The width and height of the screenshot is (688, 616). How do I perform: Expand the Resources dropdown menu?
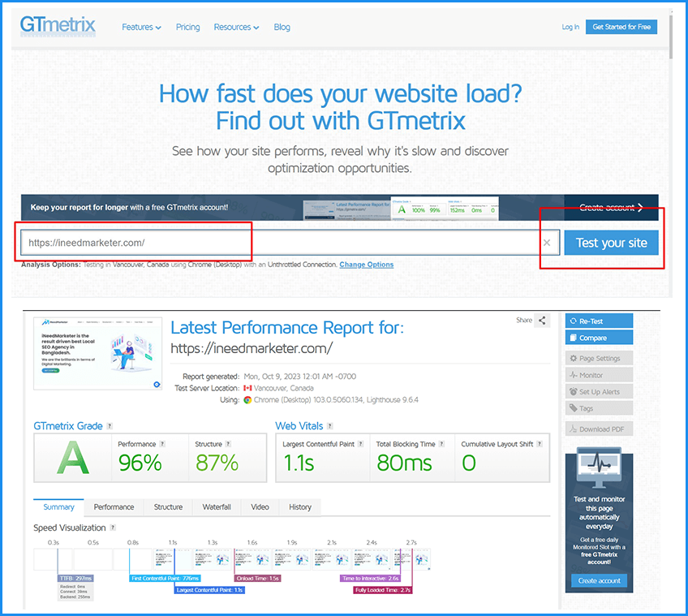pos(236,28)
